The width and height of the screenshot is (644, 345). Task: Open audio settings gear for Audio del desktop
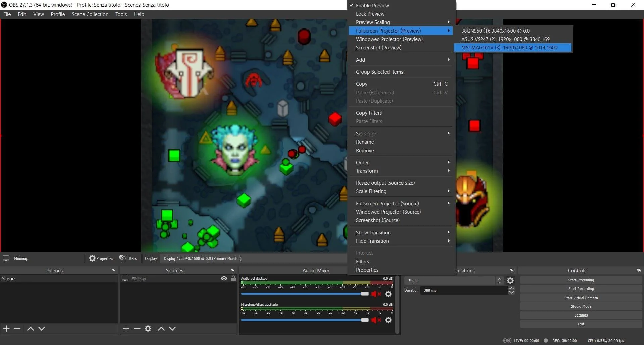(x=388, y=294)
